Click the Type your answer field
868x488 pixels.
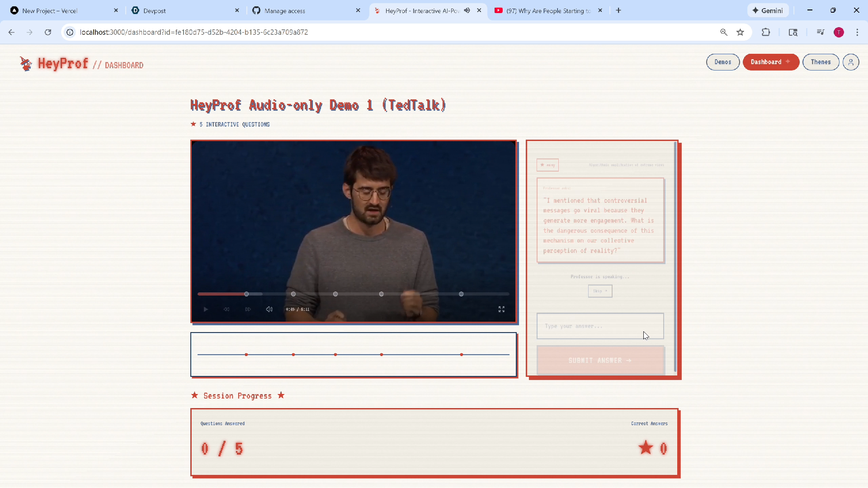(599, 326)
